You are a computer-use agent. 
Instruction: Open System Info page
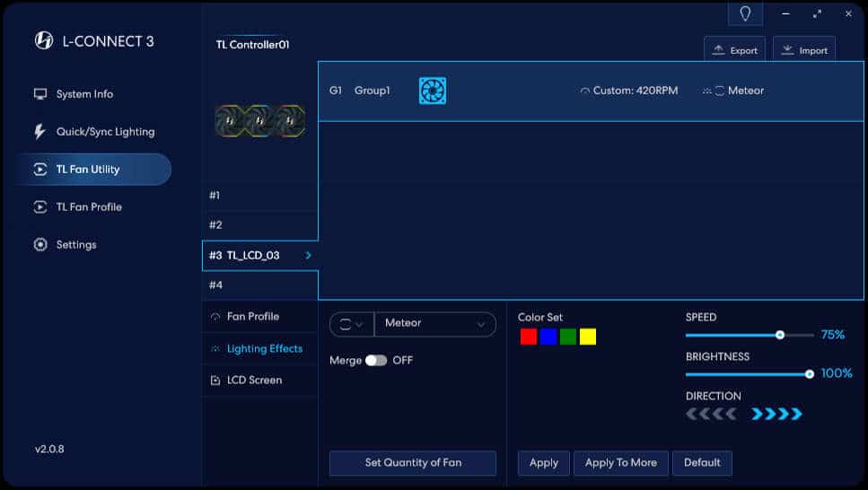(84, 94)
